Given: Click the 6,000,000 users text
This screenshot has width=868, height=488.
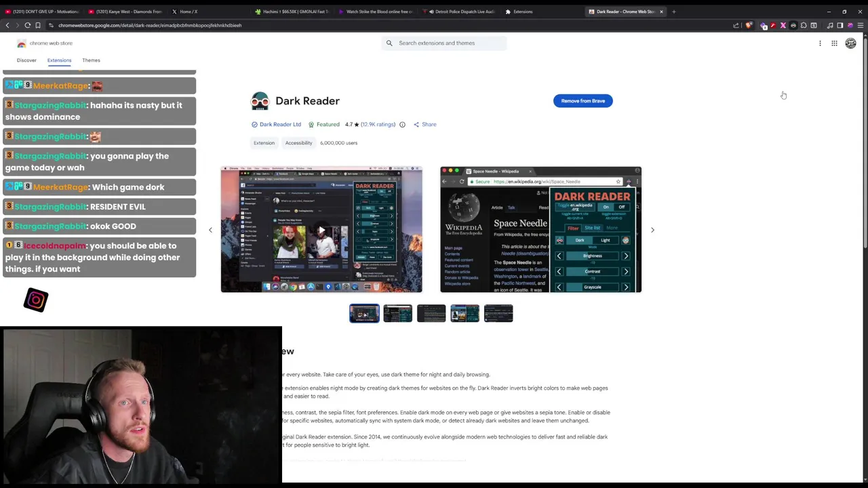Looking at the screenshot, I should (x=338, y=143).
